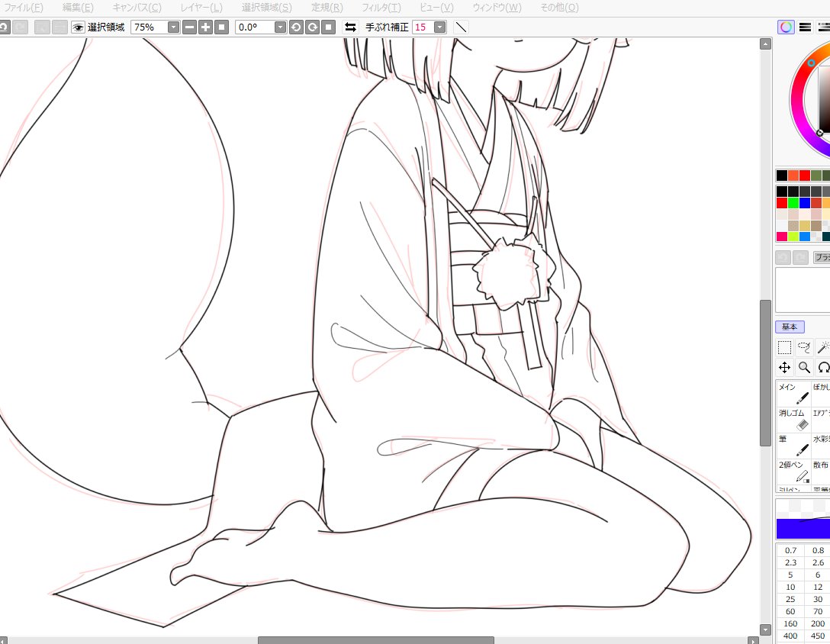
Task: Open the ウィンドウ(W) menu
Action: pyautogui.click(x=497, y=8)
